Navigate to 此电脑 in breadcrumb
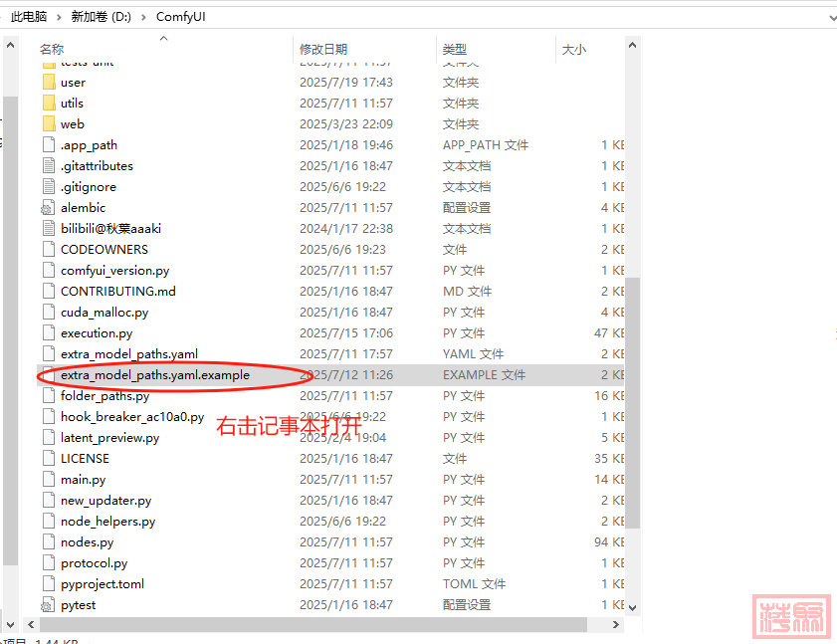The width and height of the screenshot is (837, 644). pos(28,17)
